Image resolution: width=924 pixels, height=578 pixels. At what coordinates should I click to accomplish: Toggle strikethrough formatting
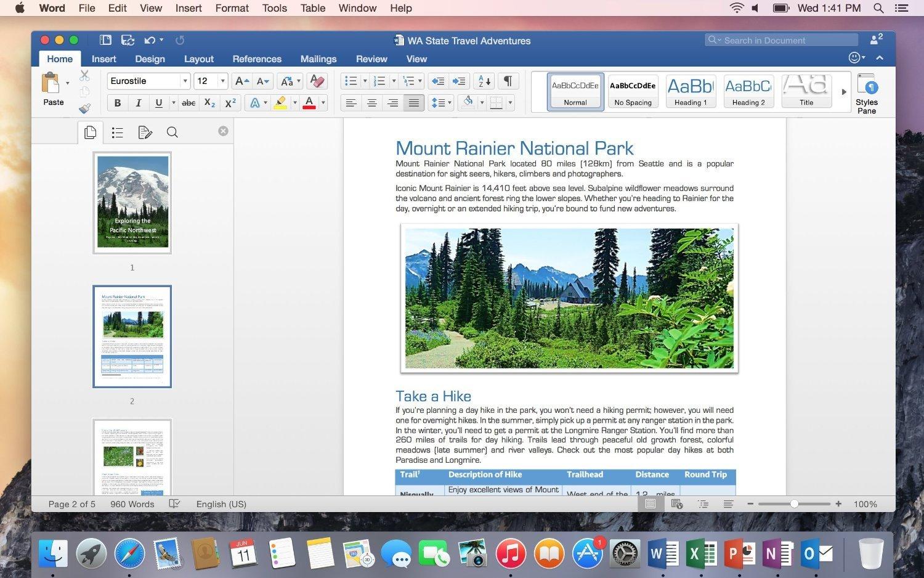point(188,103)
